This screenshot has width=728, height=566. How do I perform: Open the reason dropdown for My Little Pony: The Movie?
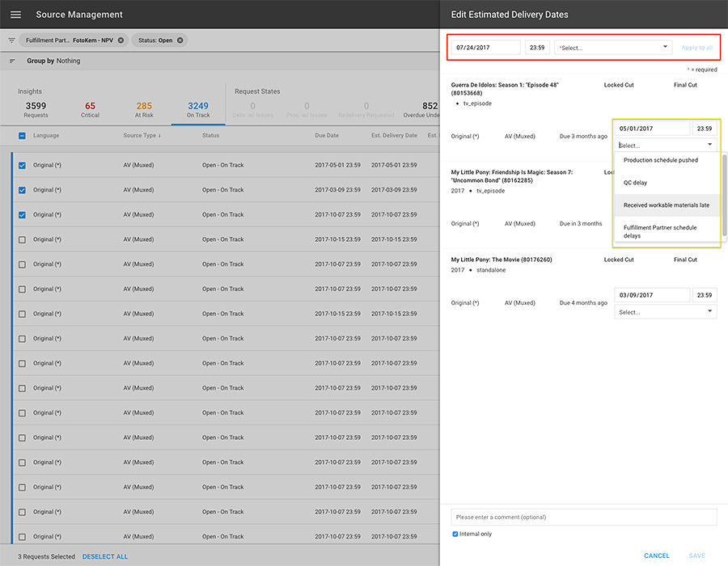[666, 312]
